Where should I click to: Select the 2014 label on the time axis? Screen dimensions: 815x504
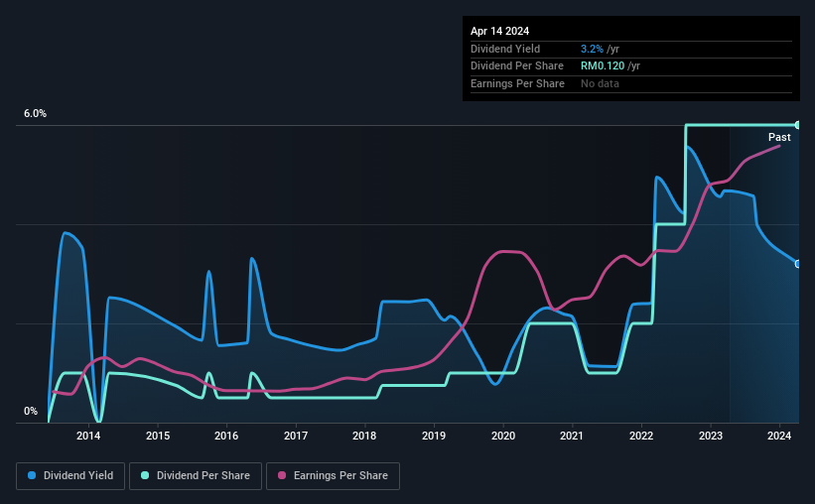tap(88, 436)
